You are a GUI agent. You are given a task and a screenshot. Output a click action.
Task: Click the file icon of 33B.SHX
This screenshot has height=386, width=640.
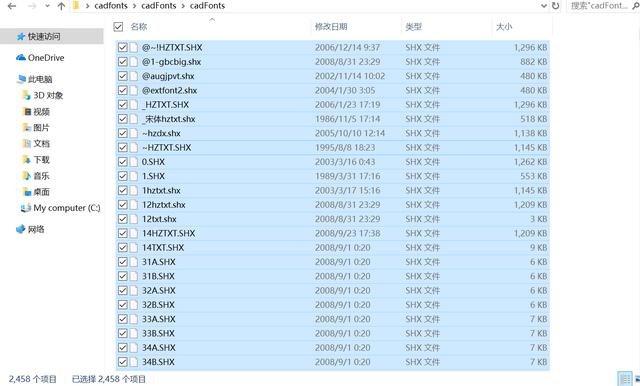tap(134, 333)
